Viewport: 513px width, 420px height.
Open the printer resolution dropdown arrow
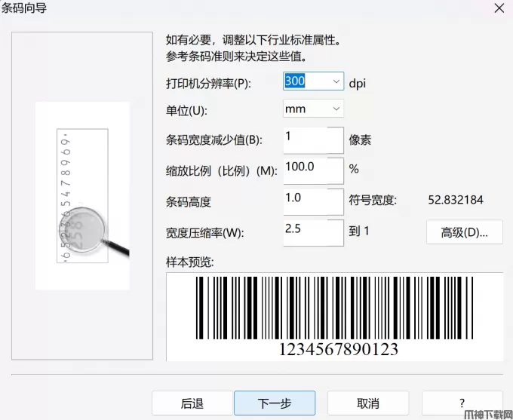(336, 81)
